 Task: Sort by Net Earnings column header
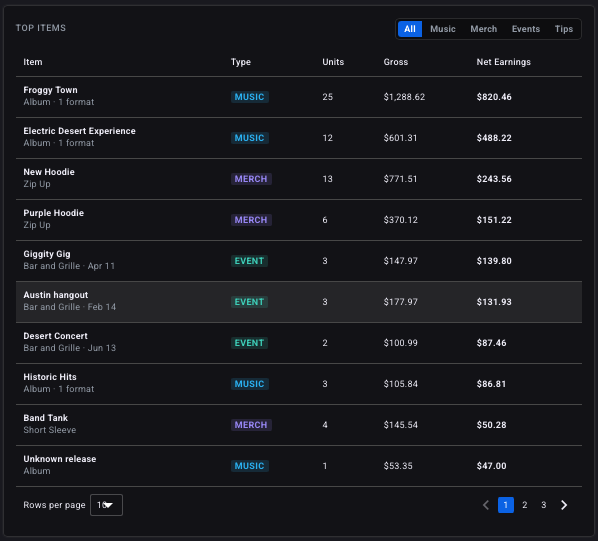point(503,62)
